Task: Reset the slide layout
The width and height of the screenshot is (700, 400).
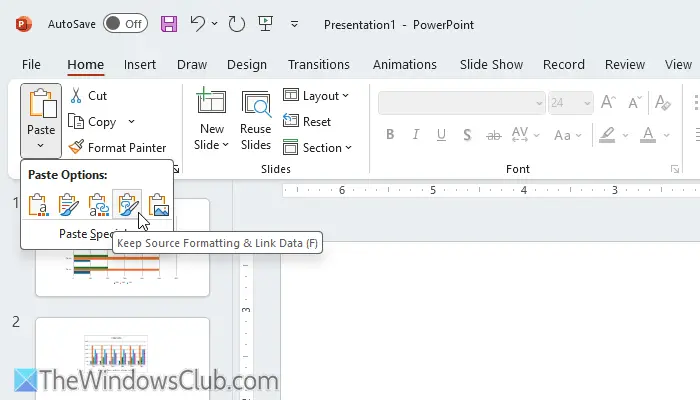Action: (307, 121)
